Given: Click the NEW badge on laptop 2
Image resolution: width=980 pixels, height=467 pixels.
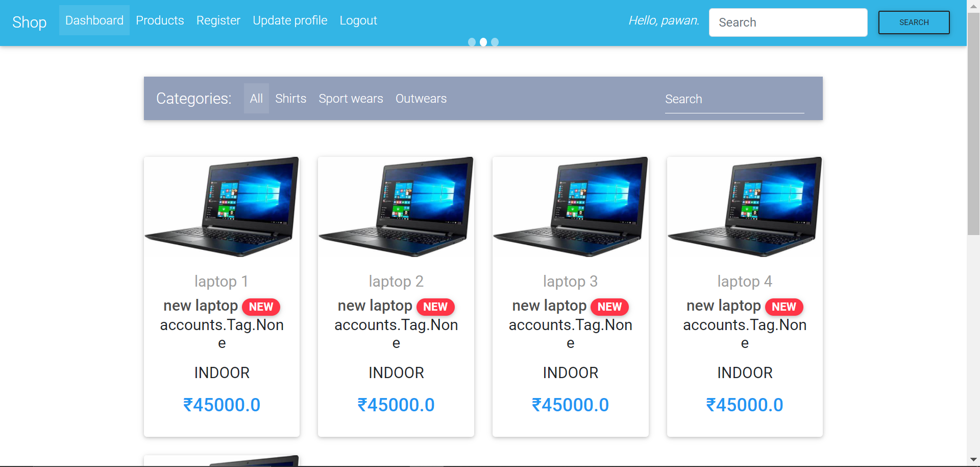Looking at the screenshot, I should (x=435, y=307).
